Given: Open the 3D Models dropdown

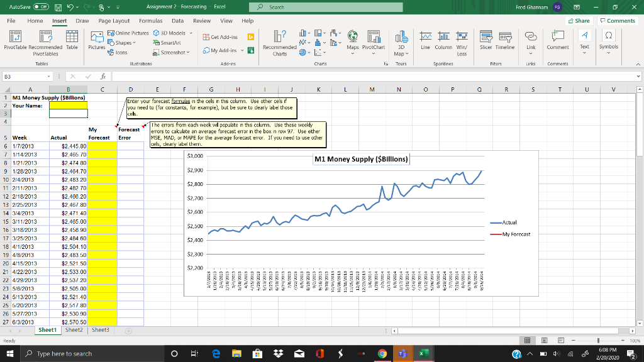Looking at the screenshot, I should [x=173, y=33].
